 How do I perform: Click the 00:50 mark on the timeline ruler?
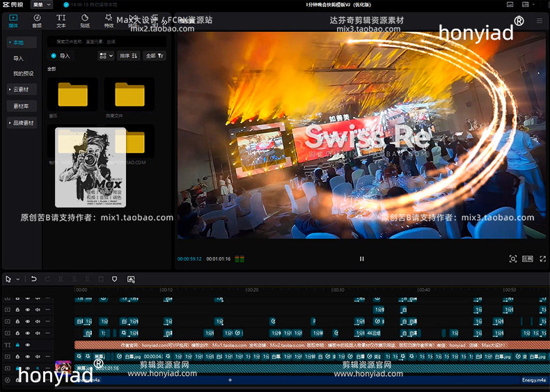click(x=510, y=290)
